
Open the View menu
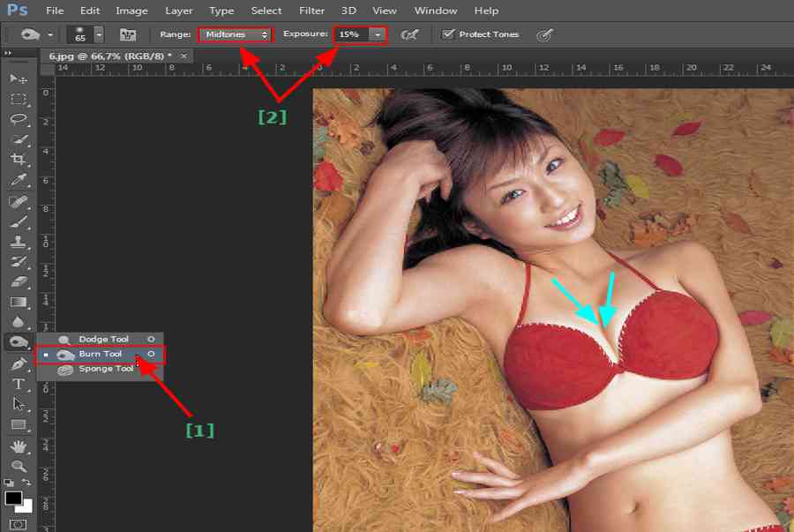click(385, 11)
